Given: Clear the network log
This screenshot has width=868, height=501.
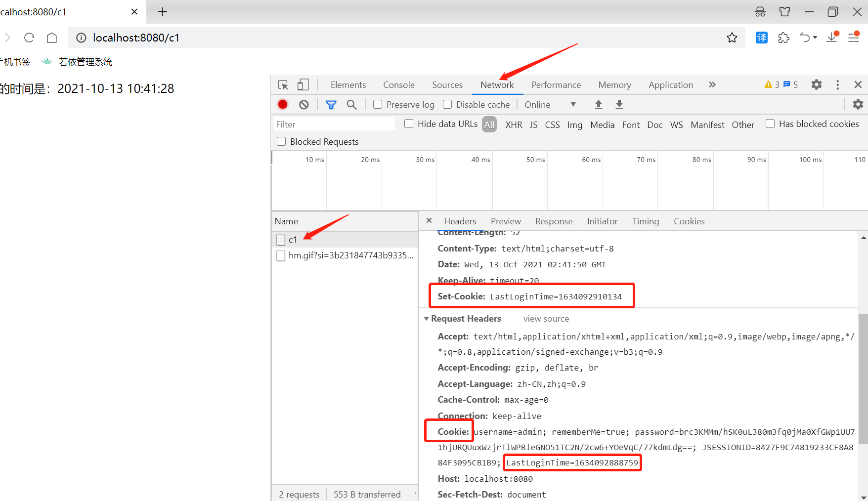Looking at the screenshot, I should pyautogui.click(x=304, y=104).
